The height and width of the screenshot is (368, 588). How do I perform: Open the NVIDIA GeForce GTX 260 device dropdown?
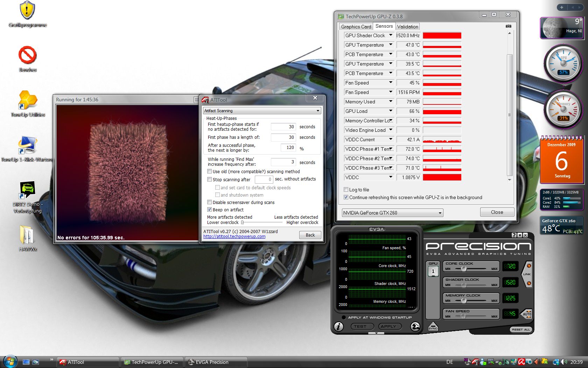coord(392,213)
